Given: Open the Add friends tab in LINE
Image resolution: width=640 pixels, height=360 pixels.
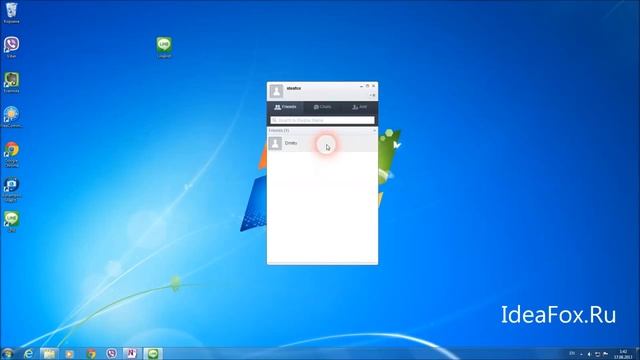Looking at the screenshot, I should [359, 107].
